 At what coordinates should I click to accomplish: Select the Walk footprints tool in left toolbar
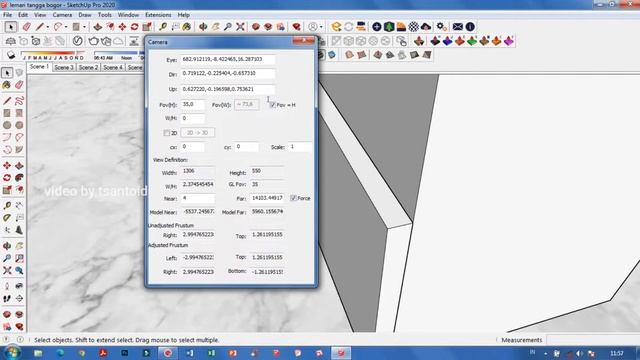tap(7, 299)
